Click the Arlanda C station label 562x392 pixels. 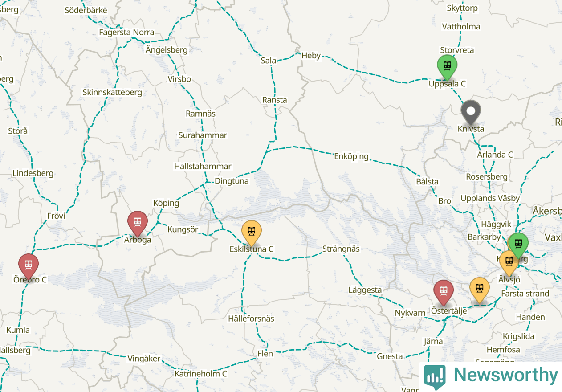pos(495,155)
